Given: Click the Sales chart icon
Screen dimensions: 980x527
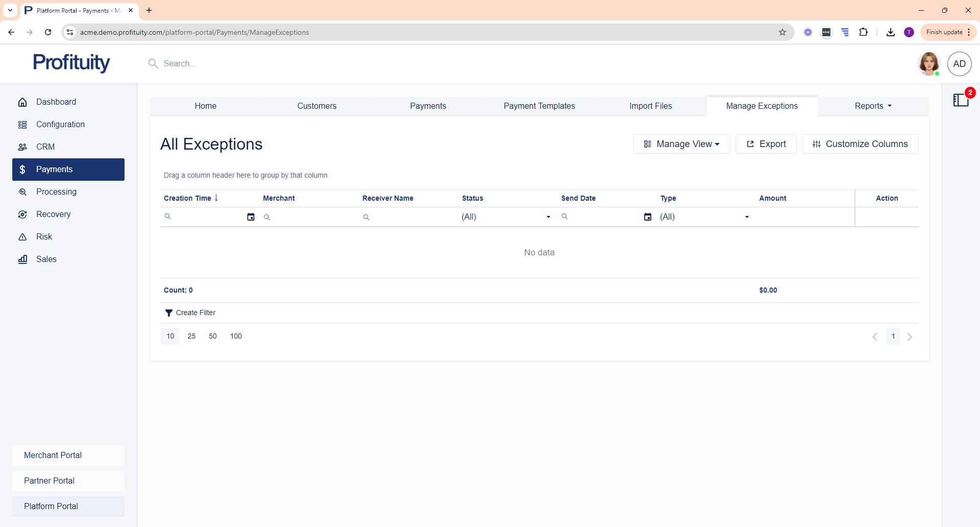Looking at the screenshot, I should point(22,259).
